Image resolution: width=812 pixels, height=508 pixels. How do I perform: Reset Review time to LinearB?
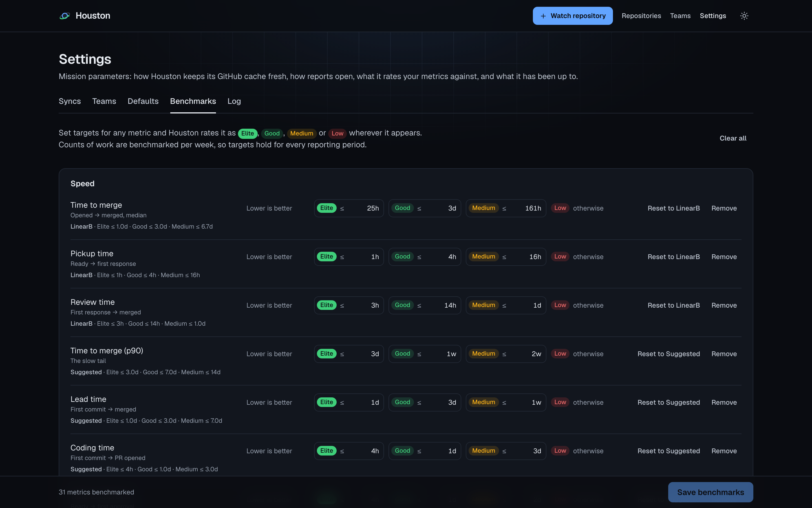tap(673, 305)
